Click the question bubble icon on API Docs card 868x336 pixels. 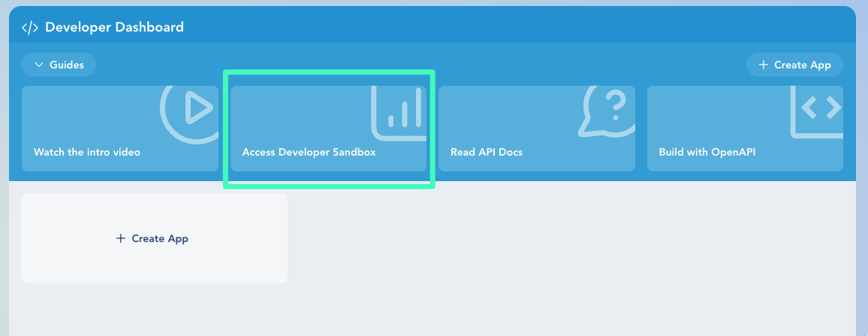[606, 111]
